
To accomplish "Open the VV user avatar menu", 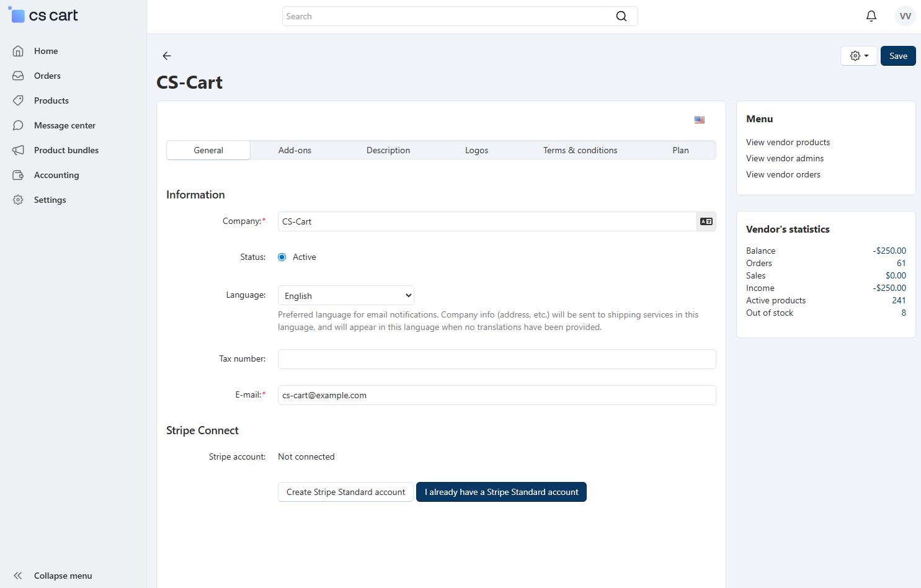I will 905,16.
